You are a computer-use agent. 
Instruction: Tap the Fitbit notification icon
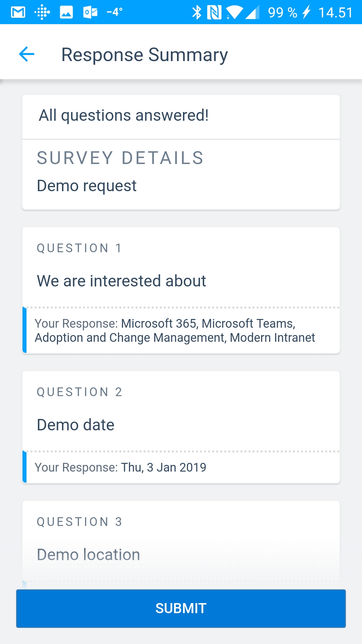tap(42, 12)
